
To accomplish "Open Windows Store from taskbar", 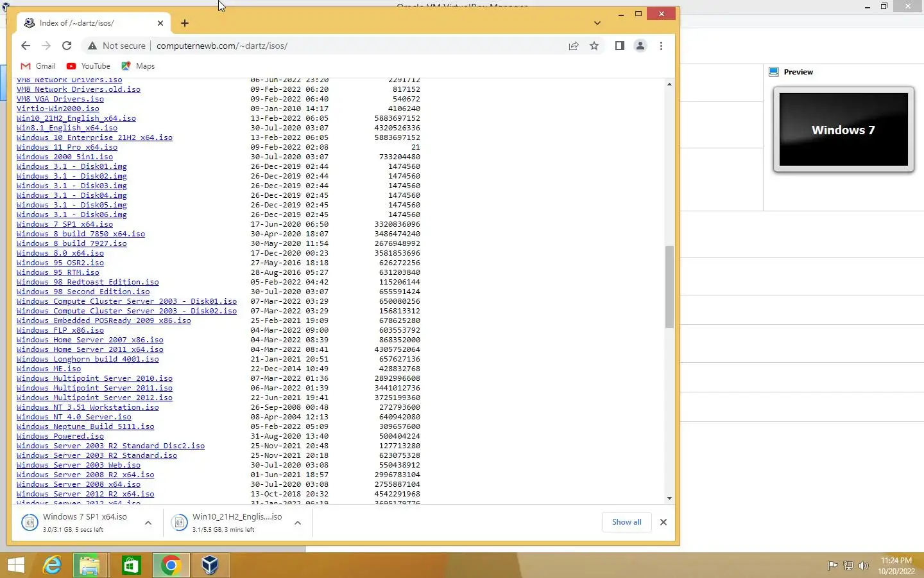I will coord(131,565).
